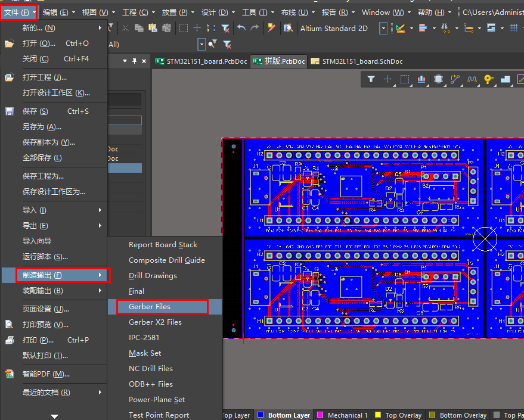This screenshot has height=420, width=524.
Task: Click 另存为 (A)... menu entry
Action: 55,127
